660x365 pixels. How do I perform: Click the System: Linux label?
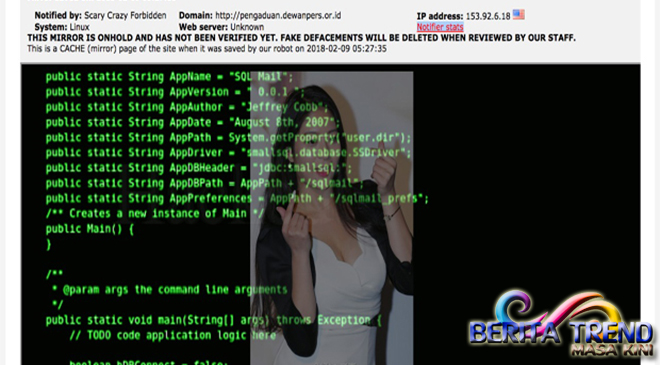pos(62,27)
